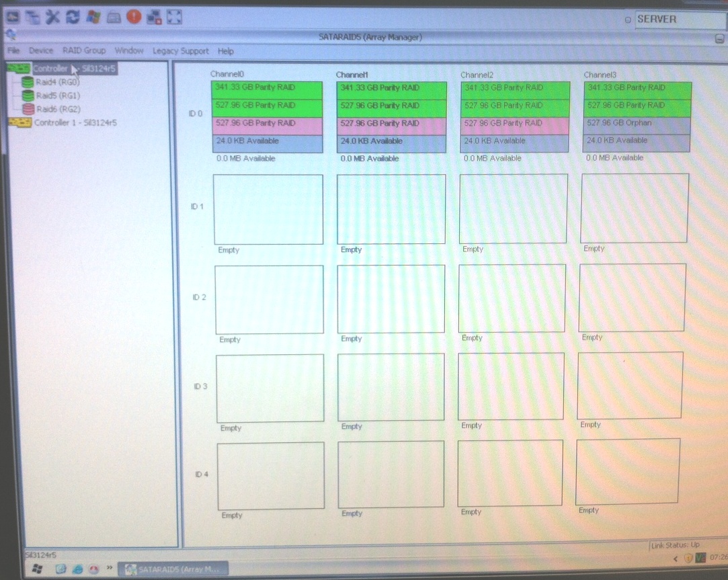The image size is (728, 580).
Task: Expand quick launch overflow chevron
Action: pos(110,567)
